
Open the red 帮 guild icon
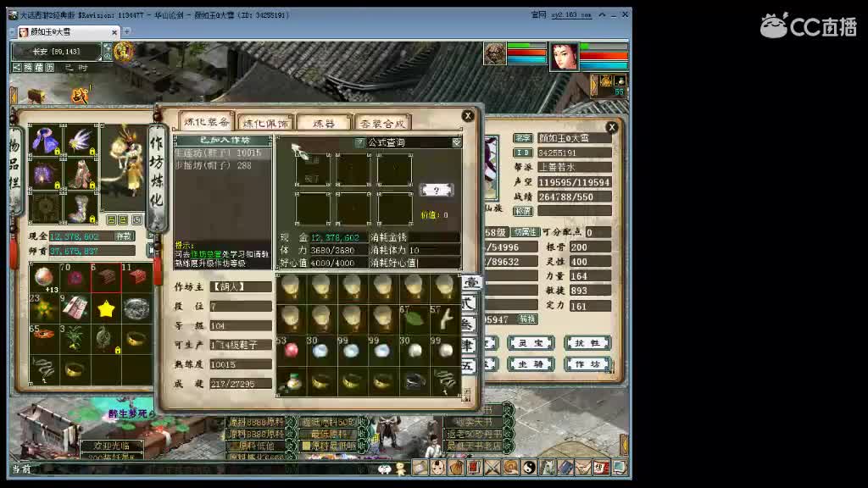601,468
